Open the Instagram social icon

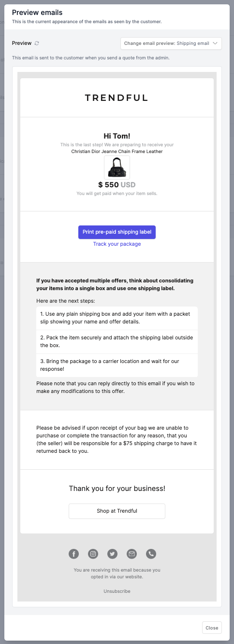coord(93,554)
